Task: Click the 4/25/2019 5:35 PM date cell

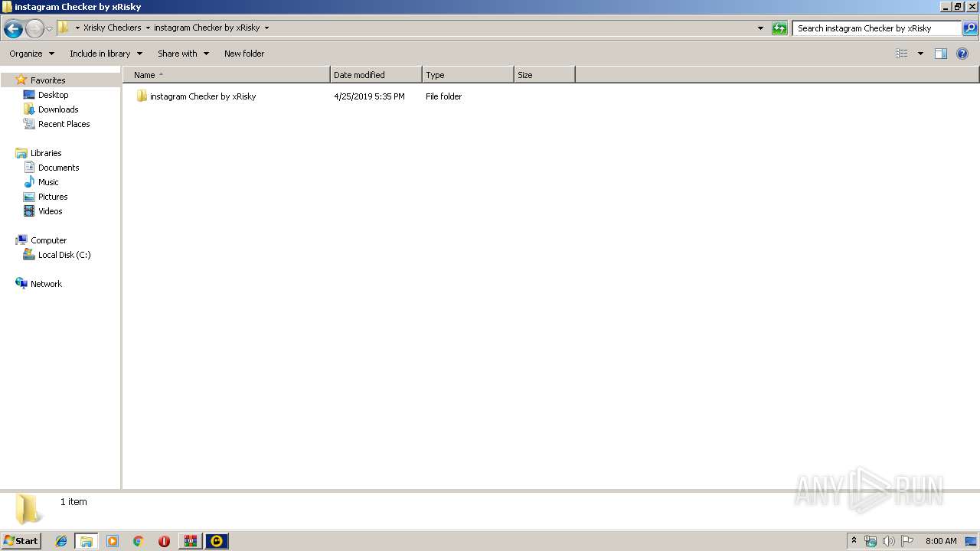Action: (369, 96)
